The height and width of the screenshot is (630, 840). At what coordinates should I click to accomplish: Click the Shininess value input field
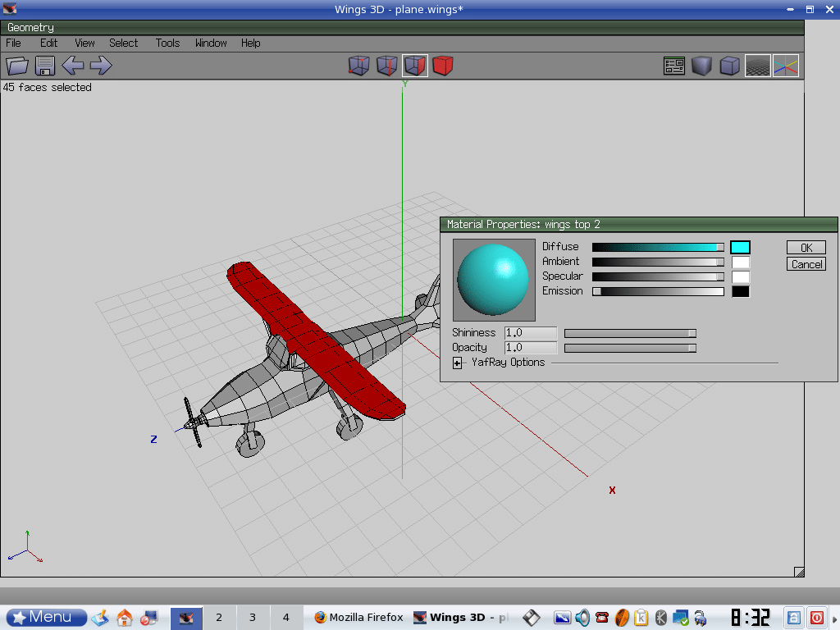(531, 333)
